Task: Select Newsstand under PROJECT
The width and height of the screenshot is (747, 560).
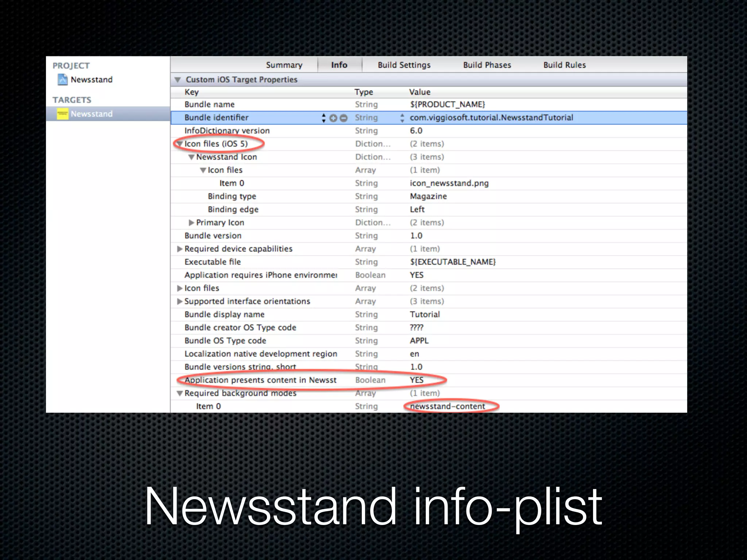Action: [92, 79]
